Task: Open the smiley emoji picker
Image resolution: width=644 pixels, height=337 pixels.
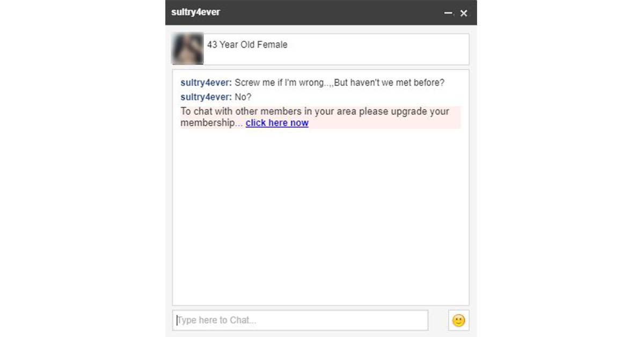Action: [458, 320]
